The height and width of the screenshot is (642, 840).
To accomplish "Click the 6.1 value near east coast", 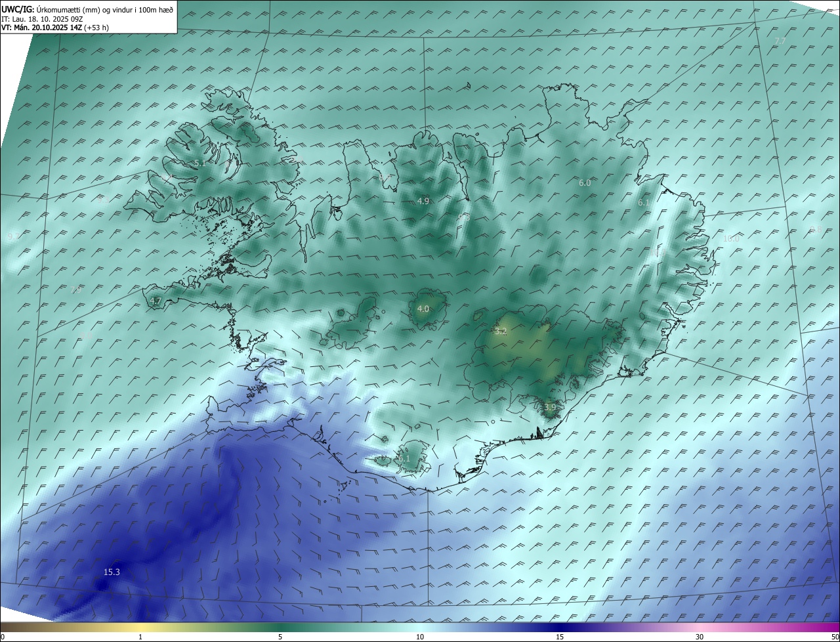I will pyautogui.click(x=644, y=203).
